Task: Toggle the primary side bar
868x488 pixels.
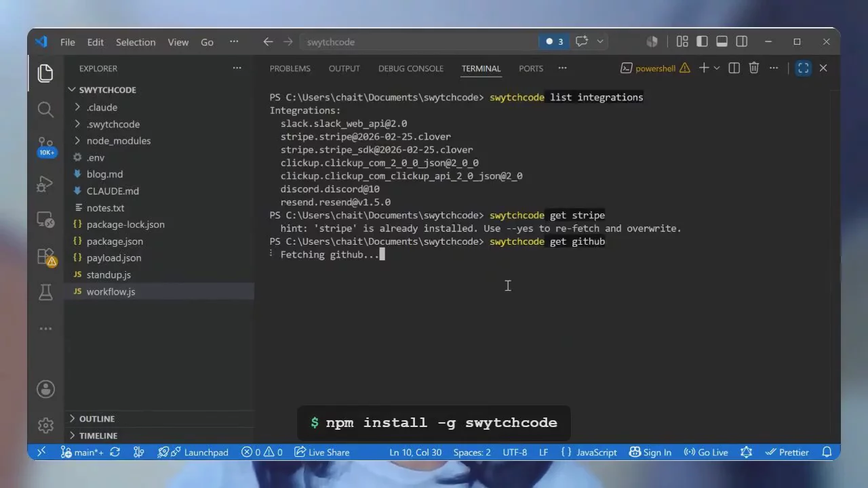Action: pyautogui.click(x=702, y=42)
